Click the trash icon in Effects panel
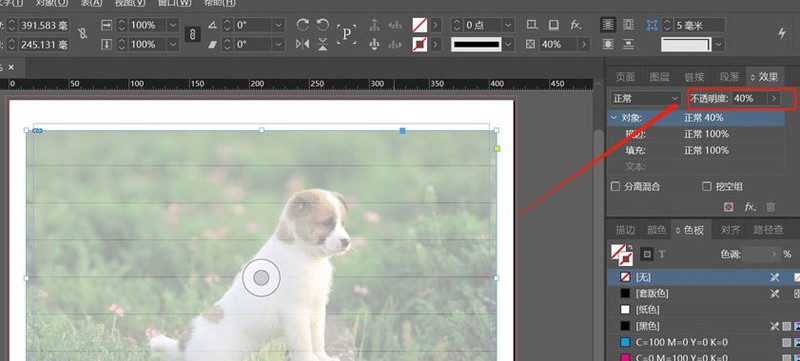 pyautogui.click(x=770, y=207)
